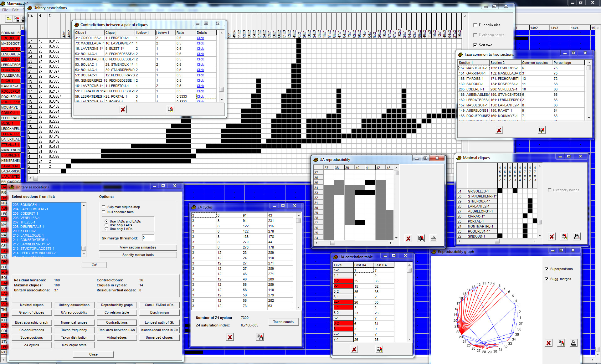
Task: Select Use FADs and LADs radio button
Action: coord(106,221)
